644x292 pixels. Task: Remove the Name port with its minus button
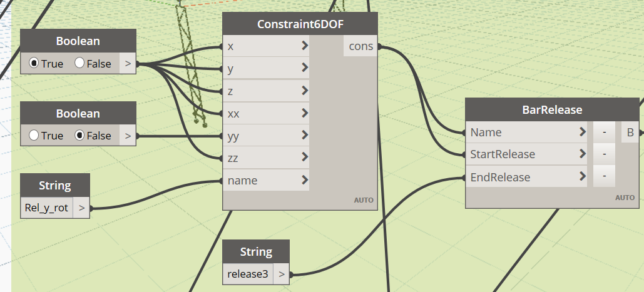click(604, 132)
